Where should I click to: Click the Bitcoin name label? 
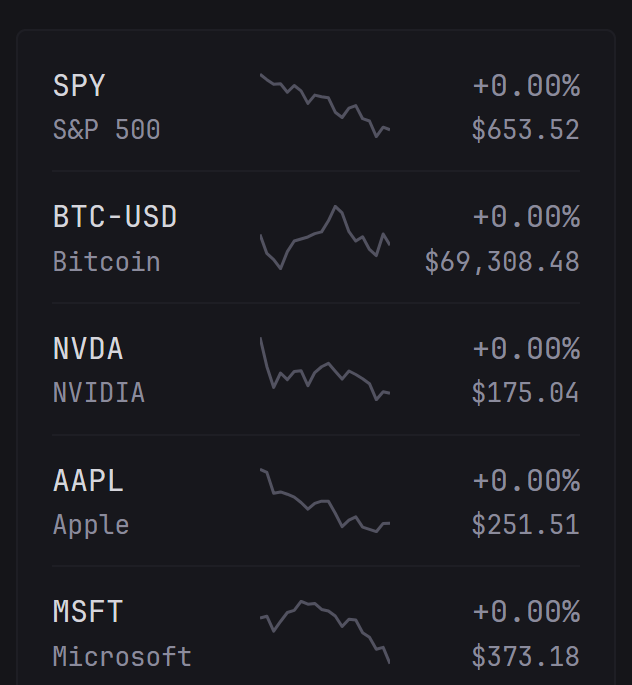[106, 262]
